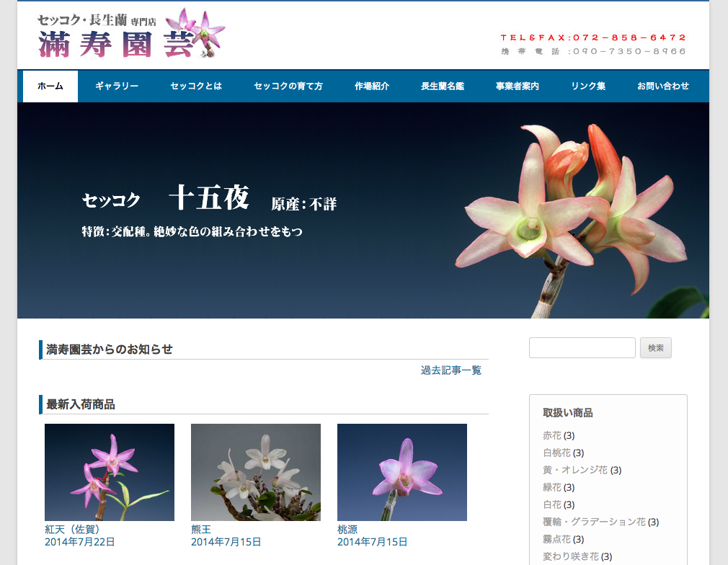728x565 pixels.
Task: Click the search text field
Action: pos(582,348)
